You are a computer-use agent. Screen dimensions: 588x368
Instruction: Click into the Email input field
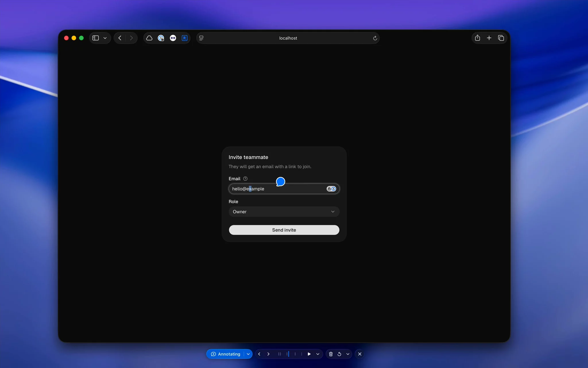click(284, 189)
